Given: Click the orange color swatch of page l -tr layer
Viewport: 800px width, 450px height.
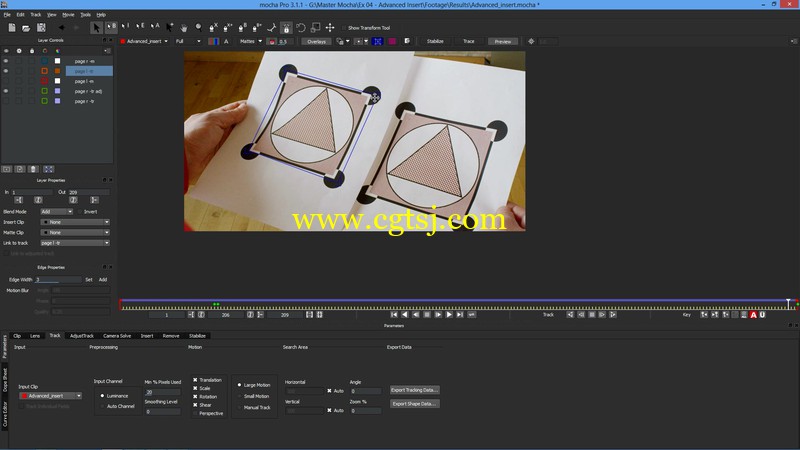Looking at the screenshot, I should (x=58, y=71).
